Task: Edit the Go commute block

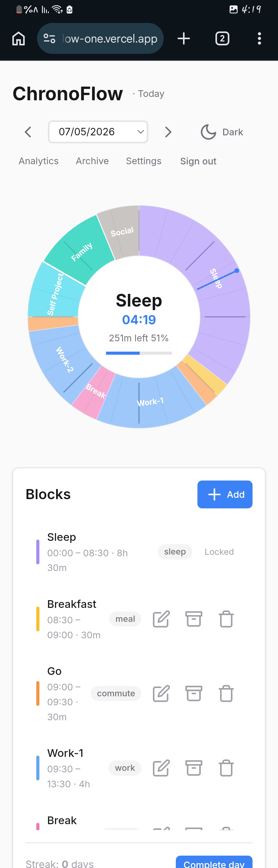Action: 161,693
